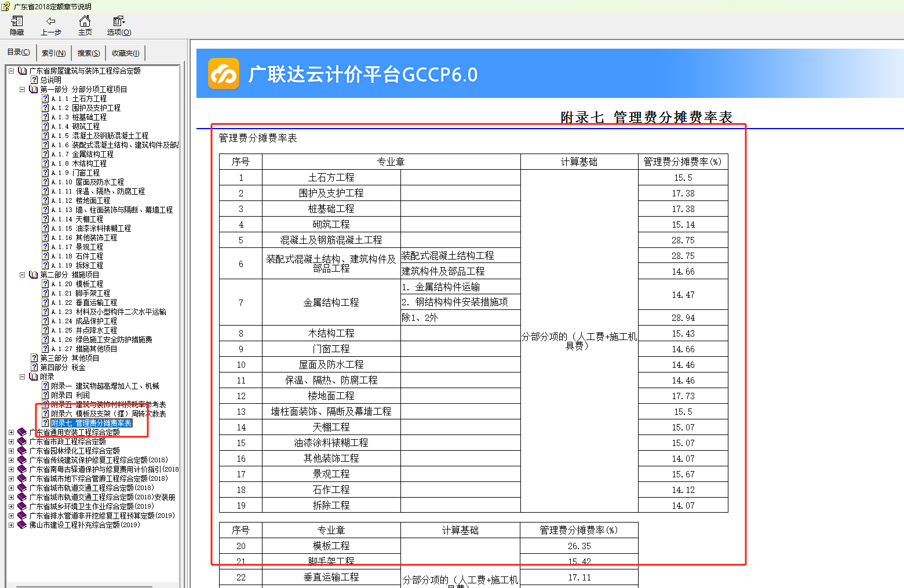
Task: Open A.1.2 围护及支护工程 topic
Action: point(86,108)
